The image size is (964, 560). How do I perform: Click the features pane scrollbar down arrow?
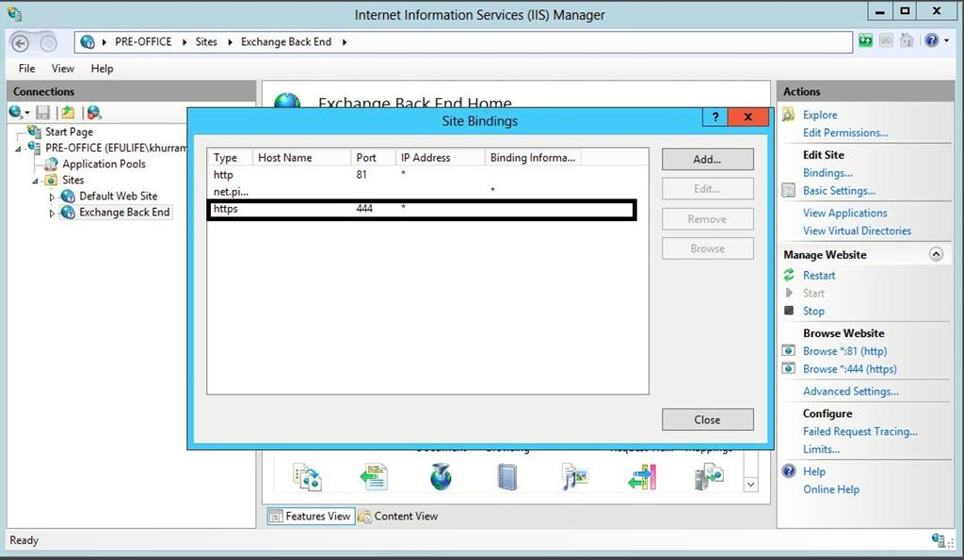coord(751,483)
